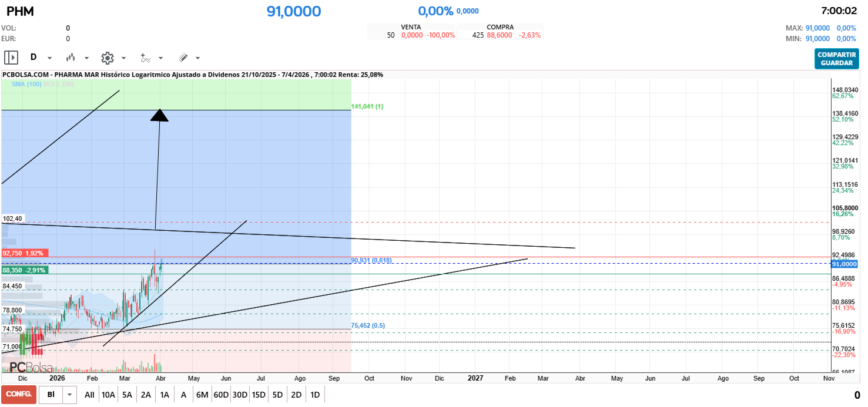Click the PCBolsa logo watermark
Image resolution: width=868 pixels, height=407 pixels.
pos(31,368)
